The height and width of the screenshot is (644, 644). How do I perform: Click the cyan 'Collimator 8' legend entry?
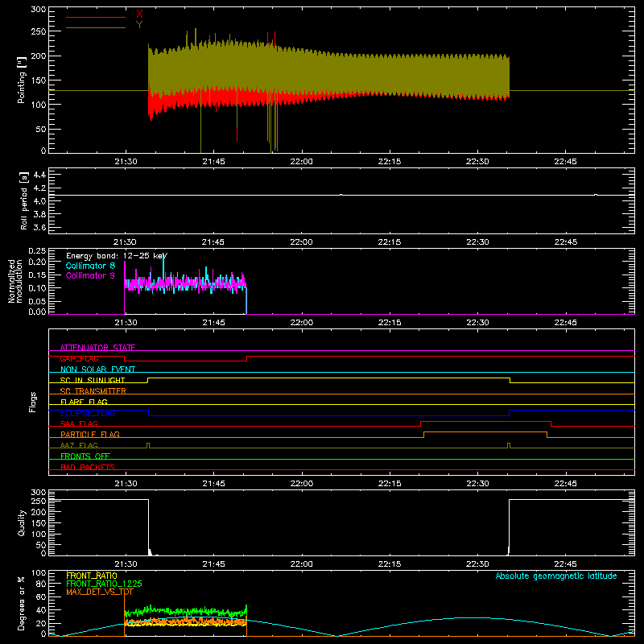point(90,266)
